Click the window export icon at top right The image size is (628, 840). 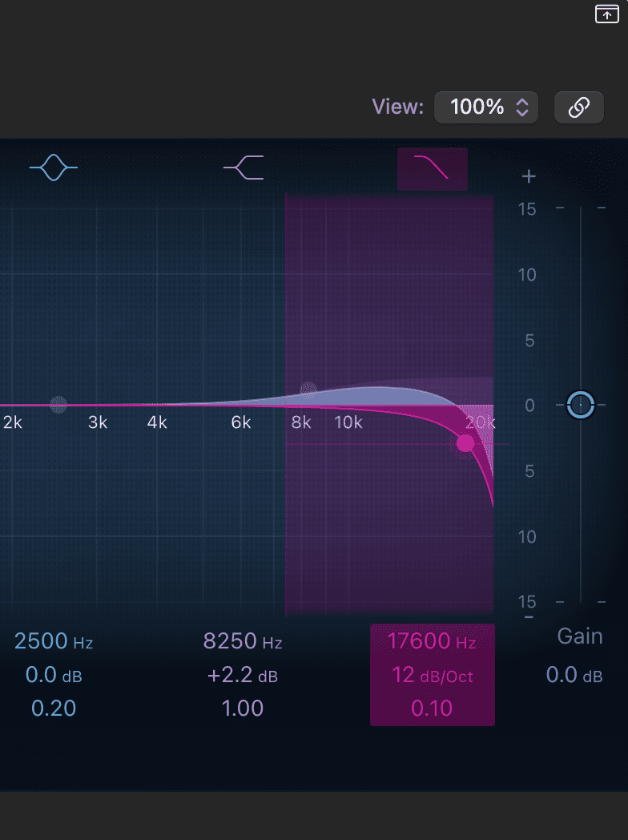tap(606, 14)
